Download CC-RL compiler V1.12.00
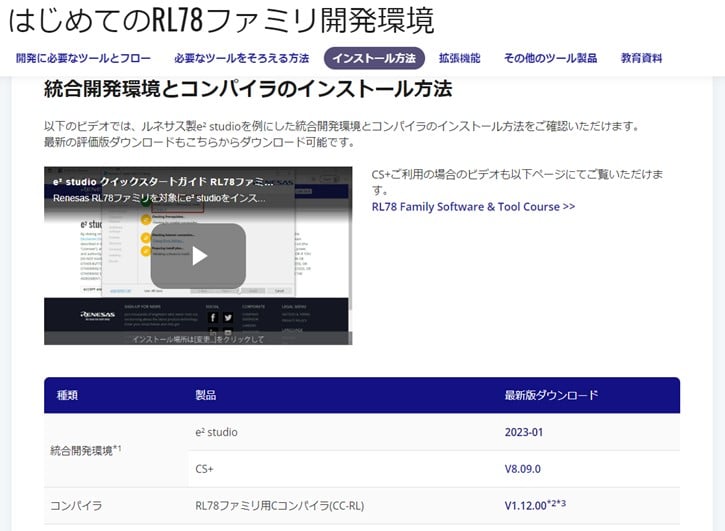Viewport: 725px width, 531px height. click(535, 505)
